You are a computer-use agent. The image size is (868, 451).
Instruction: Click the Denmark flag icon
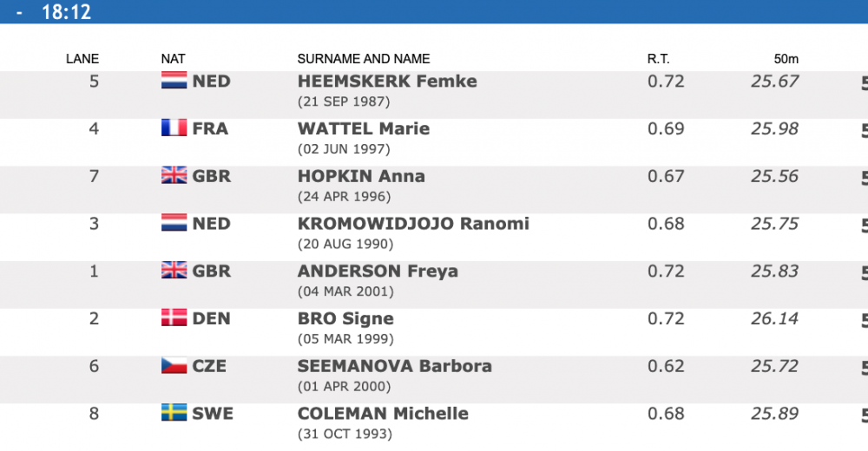coord(174,318)
